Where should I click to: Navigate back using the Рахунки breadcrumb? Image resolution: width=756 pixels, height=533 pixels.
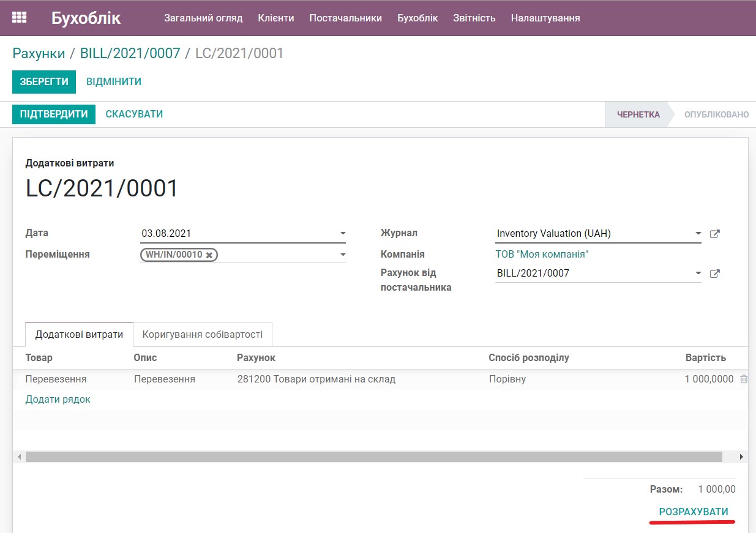[x=39, y=53]
